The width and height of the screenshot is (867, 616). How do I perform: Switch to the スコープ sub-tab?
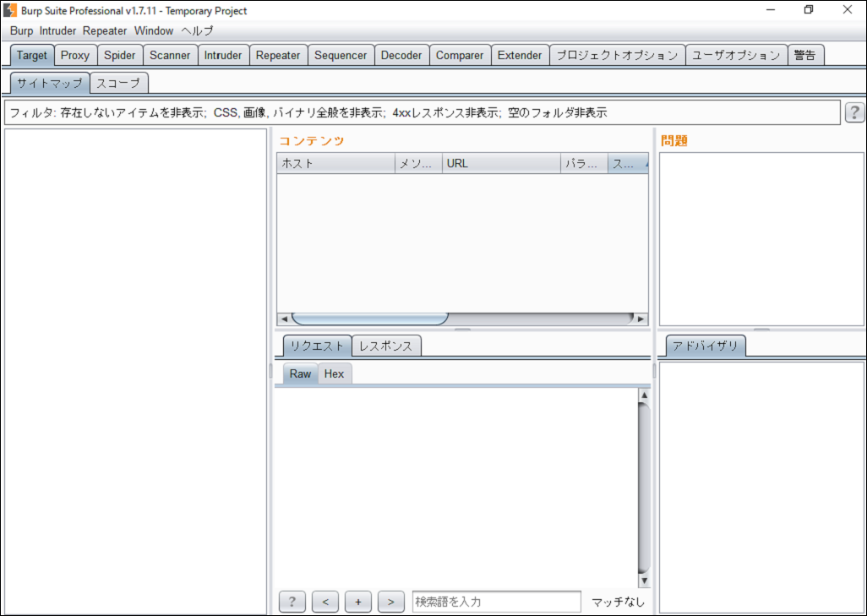pyautogui.click(x=119, y=84)
